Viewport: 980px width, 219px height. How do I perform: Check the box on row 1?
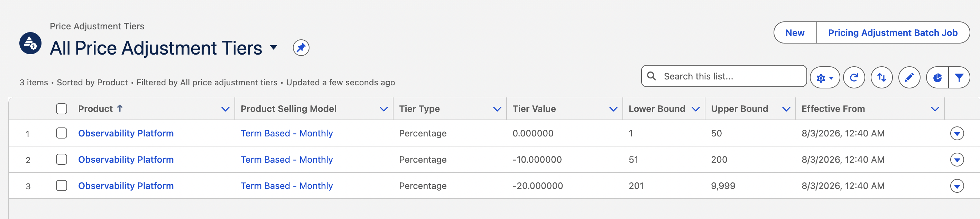coord(61,133)
